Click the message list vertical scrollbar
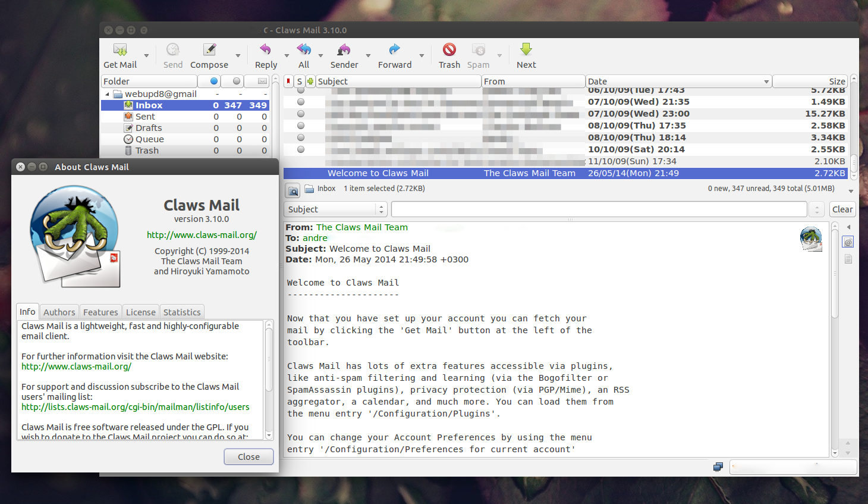Image resolution: width=868 pixels, height=504 pixels. pyautogui.click(x=854, y=127)
